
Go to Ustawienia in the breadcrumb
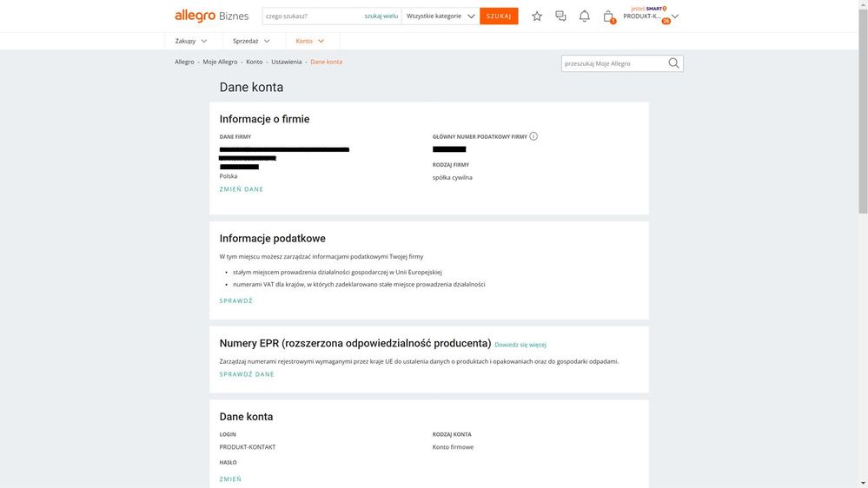286,62
